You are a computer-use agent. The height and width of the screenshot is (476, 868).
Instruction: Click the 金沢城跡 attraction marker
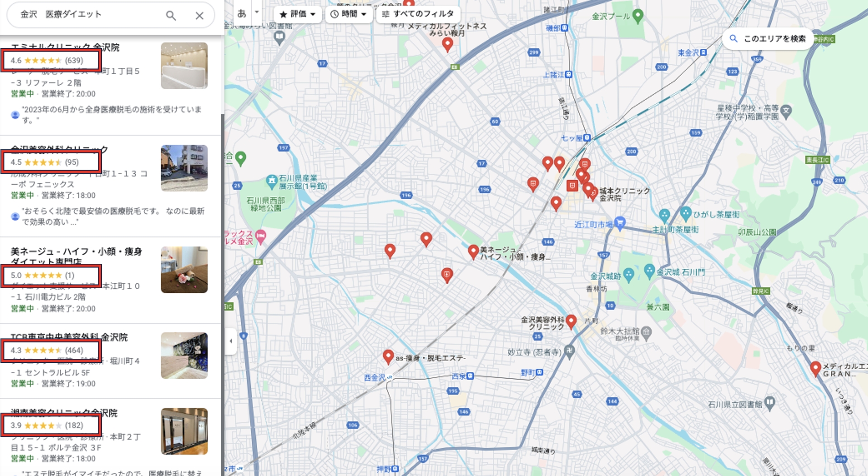(x=629, y=275)
